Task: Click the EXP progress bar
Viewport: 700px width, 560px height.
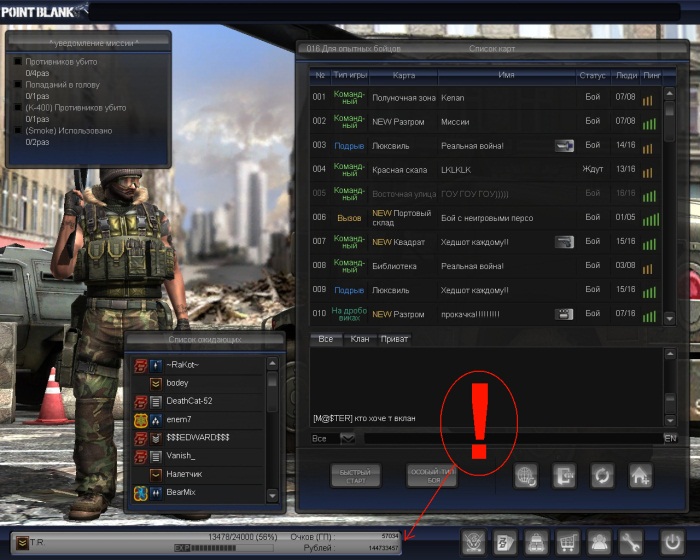Action: click(x=224, y=548)
